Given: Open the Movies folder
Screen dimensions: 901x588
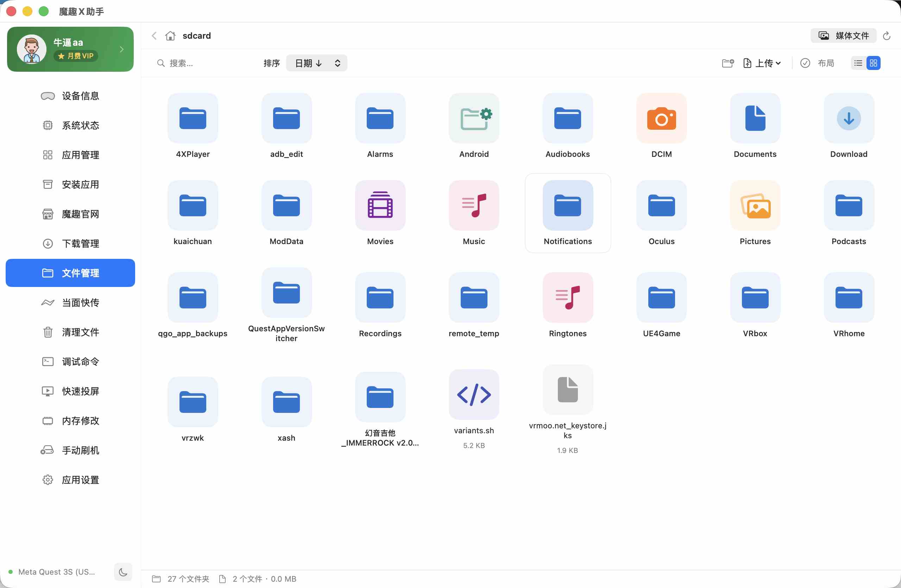Looking at the screenshot, I should tap(380, 205).
